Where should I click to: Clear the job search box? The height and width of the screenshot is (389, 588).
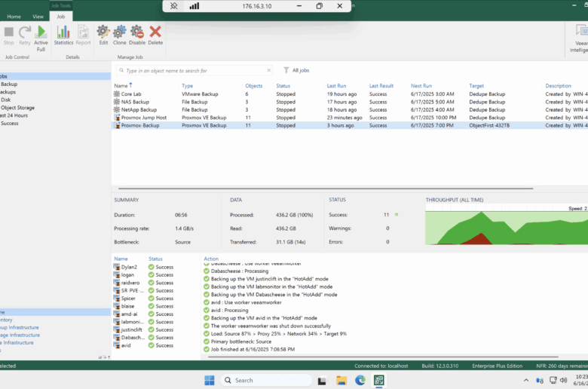268,70
